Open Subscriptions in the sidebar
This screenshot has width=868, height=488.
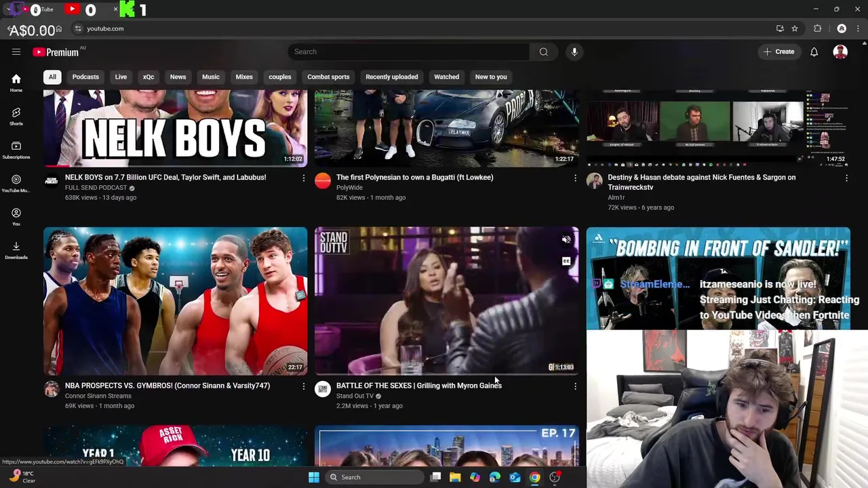coord(16,150)
